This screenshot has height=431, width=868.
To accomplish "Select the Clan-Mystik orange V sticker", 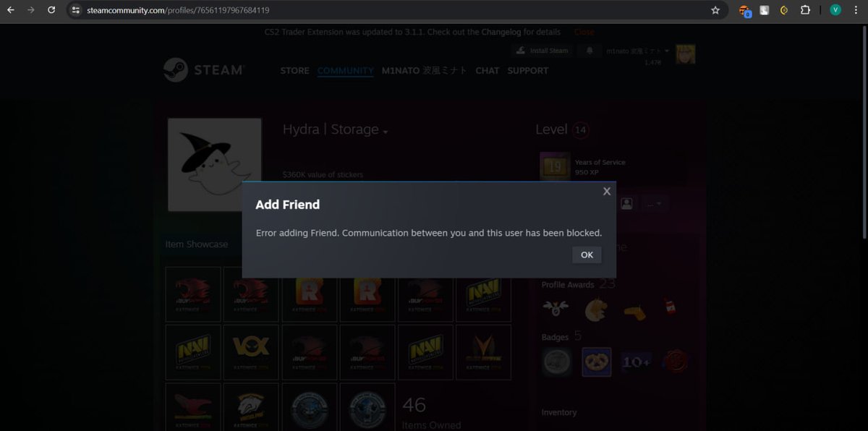I will pos(483,352).
